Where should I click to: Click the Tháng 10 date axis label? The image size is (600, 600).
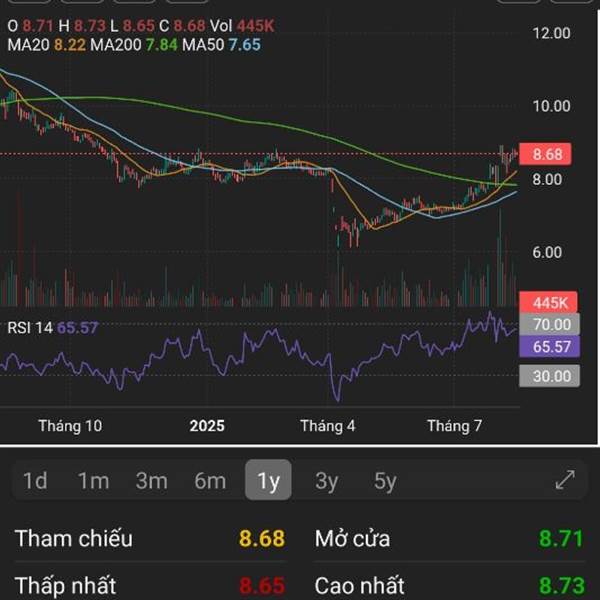point(70,426)
